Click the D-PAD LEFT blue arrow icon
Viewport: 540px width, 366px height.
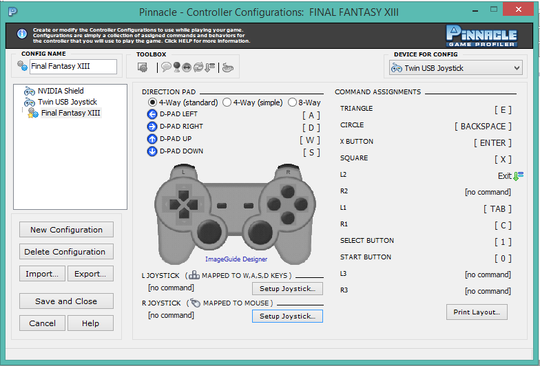[x=152, y=114]
